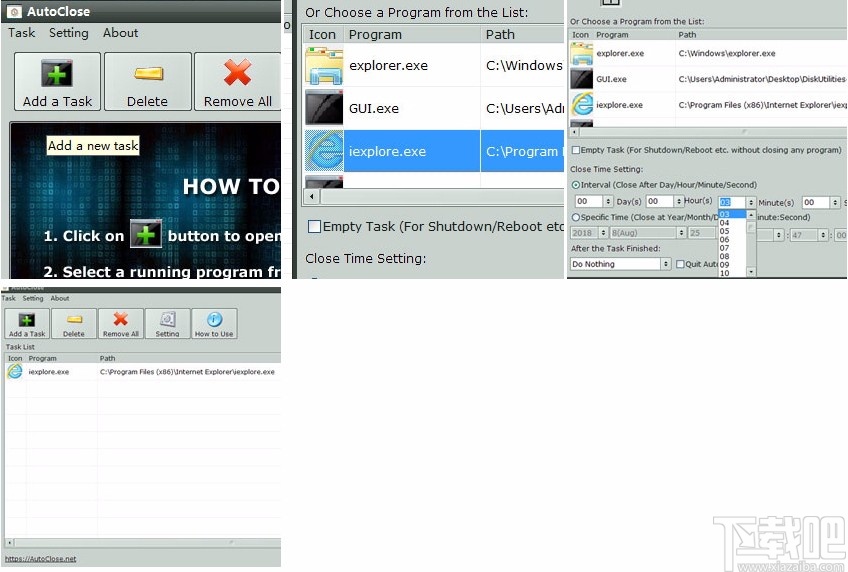The width and height of the screenshot is (848, 572).
Task: Open Task menu in Task List window
Action: tap(9, 298)
